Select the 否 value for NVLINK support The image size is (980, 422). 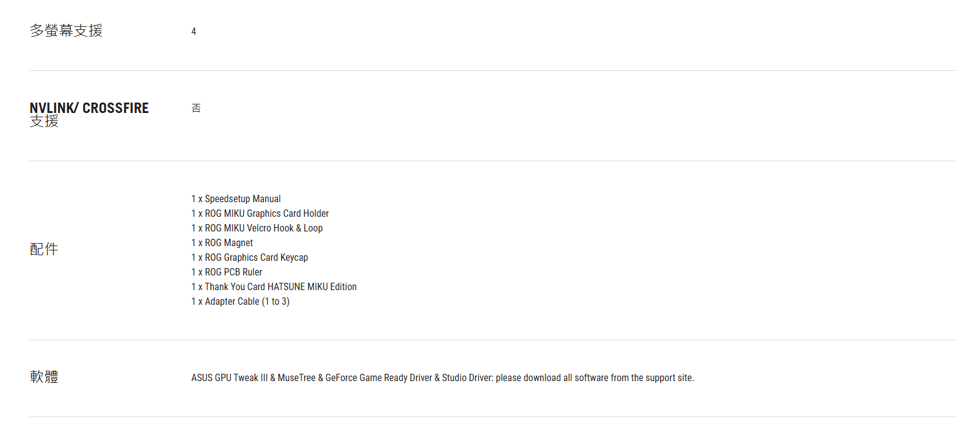[196, 108]
